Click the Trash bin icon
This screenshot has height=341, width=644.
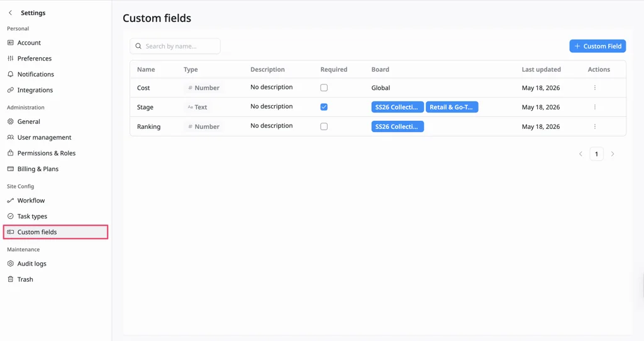10,279
